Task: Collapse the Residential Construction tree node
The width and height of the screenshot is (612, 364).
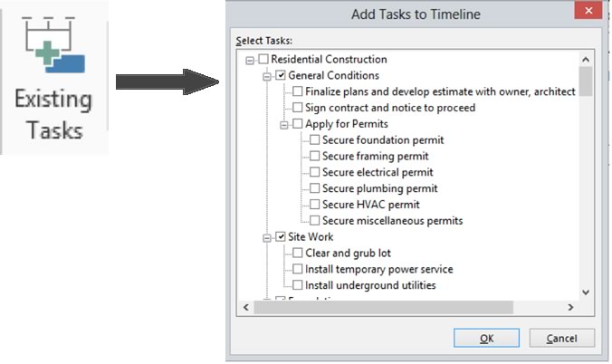Action: [x=250, y=60]
